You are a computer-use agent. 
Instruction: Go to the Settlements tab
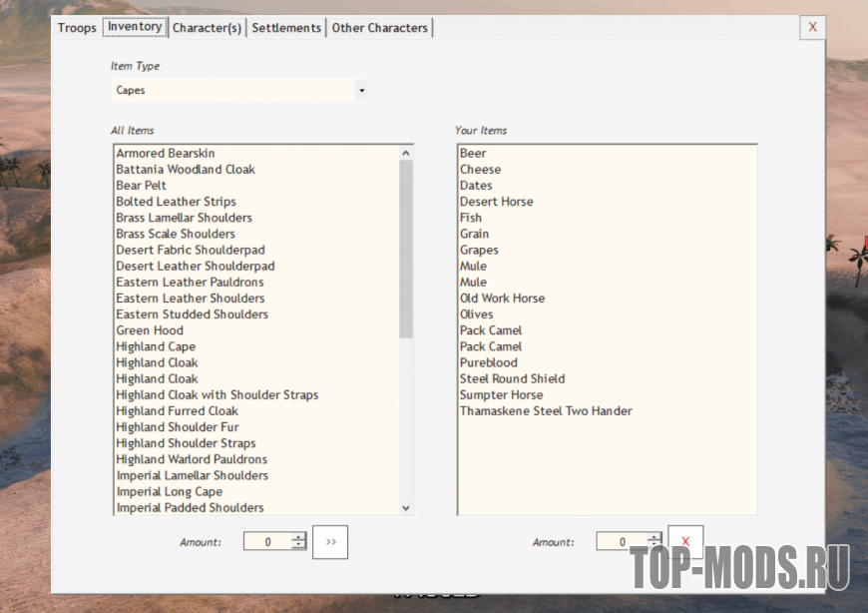[x=286, y=28]
